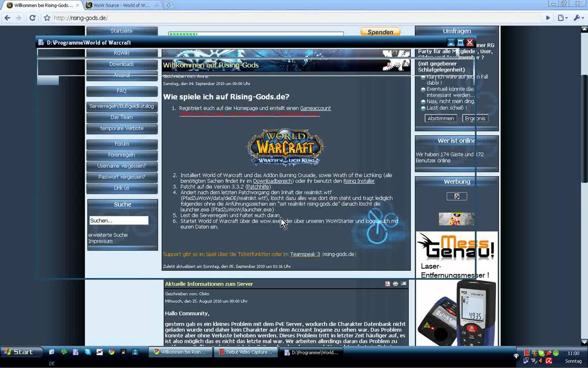The width and height of the screenshot is (588, 368).
Task: Open the FAQ menu entry
Action: (121, 91)
